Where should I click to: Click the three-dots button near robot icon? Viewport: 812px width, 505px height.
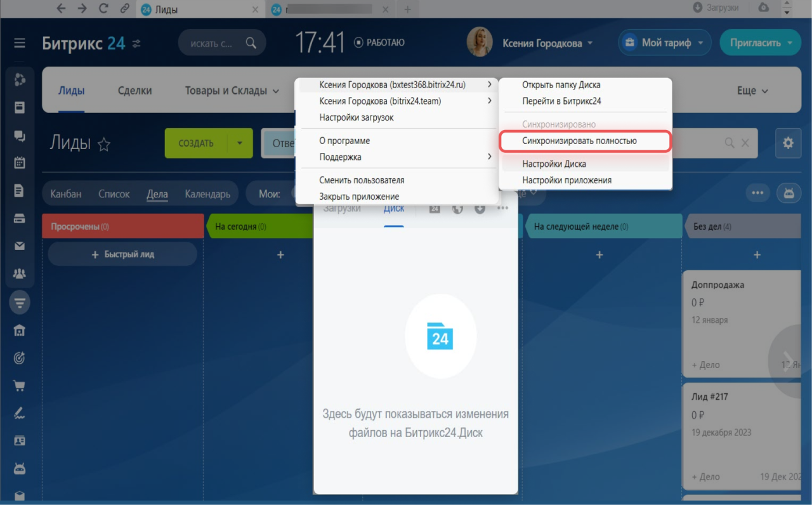tap(757, 193)
